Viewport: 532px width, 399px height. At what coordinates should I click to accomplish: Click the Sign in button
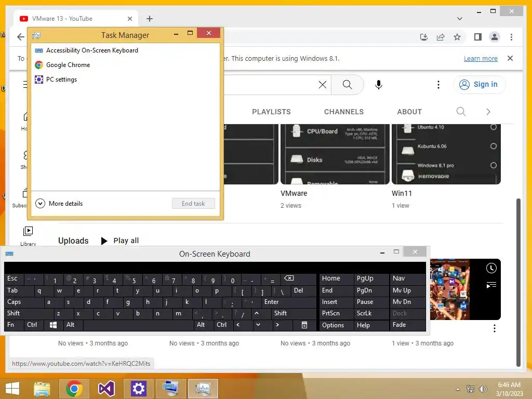pyautogui.click(x=479, y=85)
